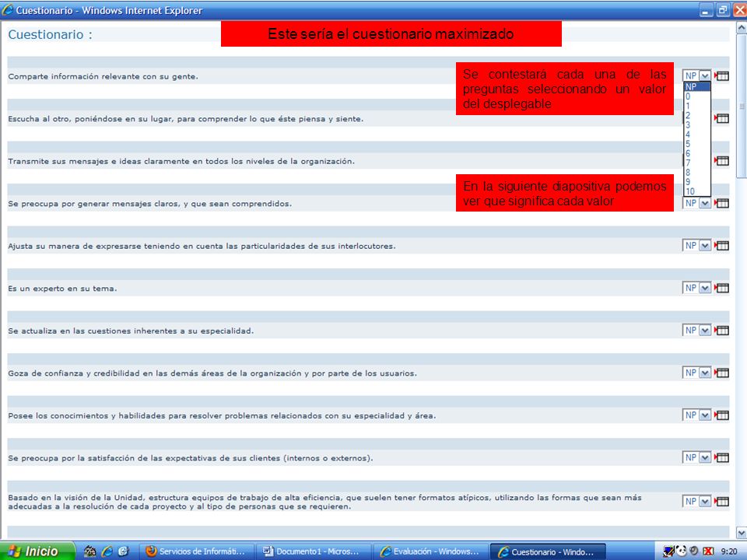Open the NP dropdown for 'Es un experto en su tema'
Screen dimensions: 747x560
pos(697,288)
